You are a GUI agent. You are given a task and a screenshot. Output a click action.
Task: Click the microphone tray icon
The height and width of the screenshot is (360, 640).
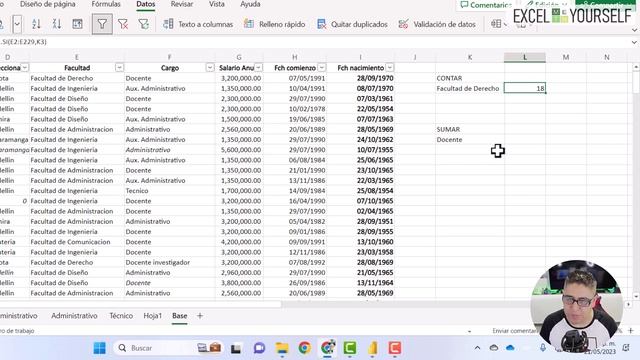543,348
